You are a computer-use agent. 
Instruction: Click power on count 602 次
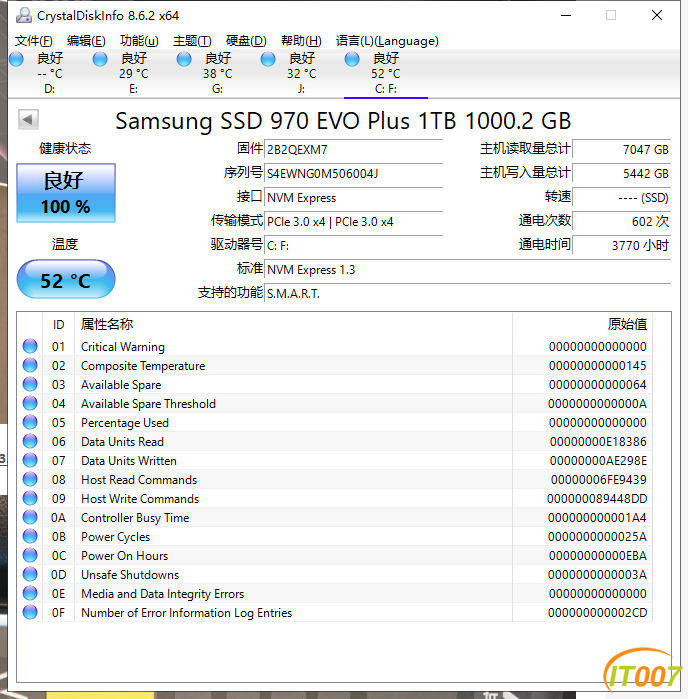click(622, 222)
